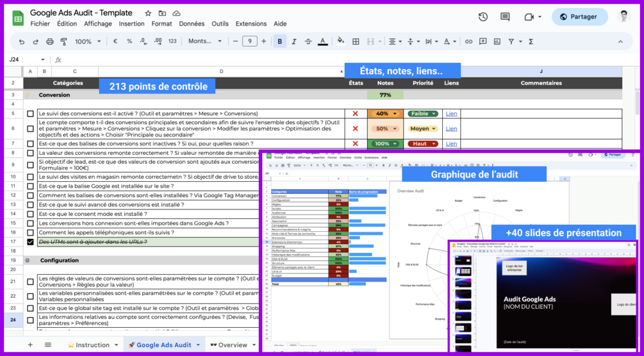
Task: Uncheck the 'Des UTMs sont à ajouter' checkbox
Action: (30, 242)
